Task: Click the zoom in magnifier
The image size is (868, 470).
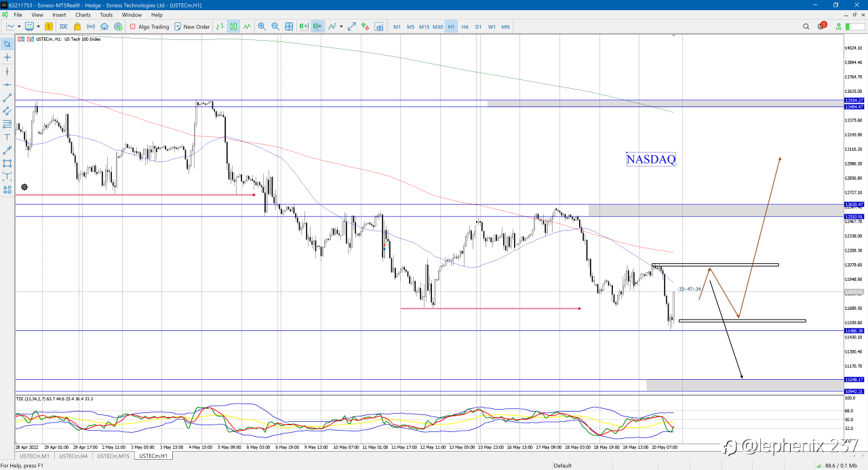Action: click(x=262, y=26)
